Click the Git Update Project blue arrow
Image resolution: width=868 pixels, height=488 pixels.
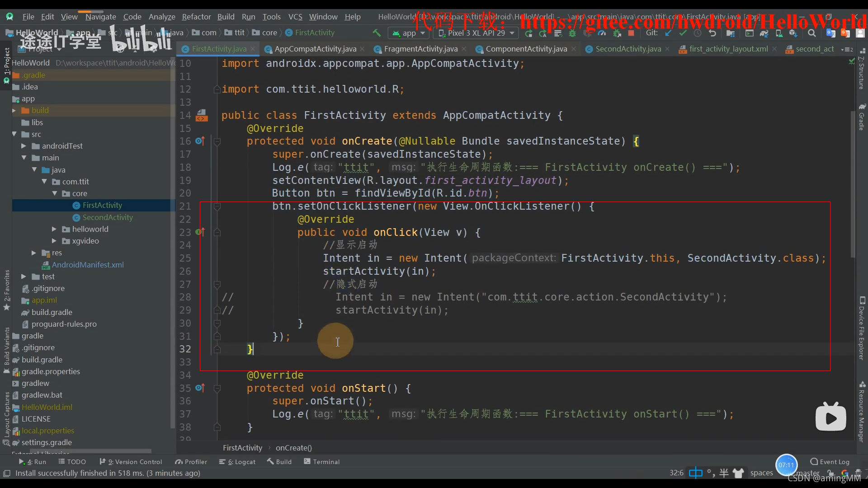pos(668,33)
